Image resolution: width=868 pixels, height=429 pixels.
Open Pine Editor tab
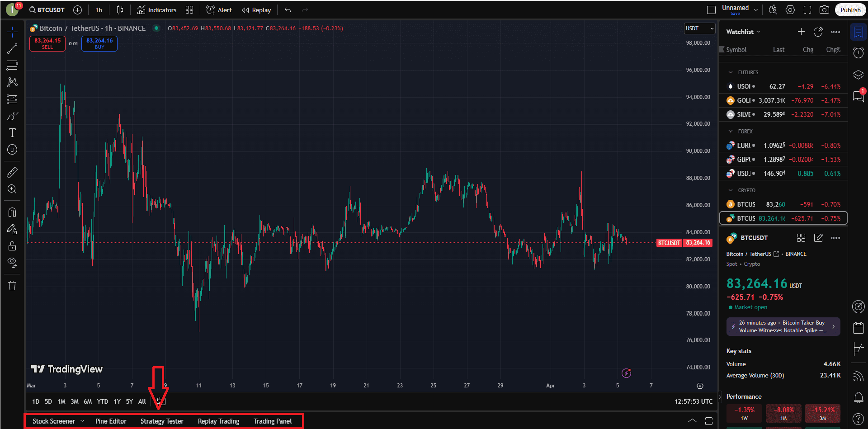tap(111, 421)
